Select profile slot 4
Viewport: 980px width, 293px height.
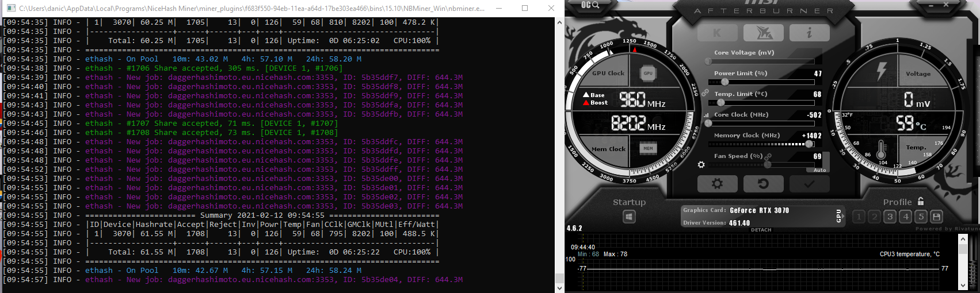point(905,217)
